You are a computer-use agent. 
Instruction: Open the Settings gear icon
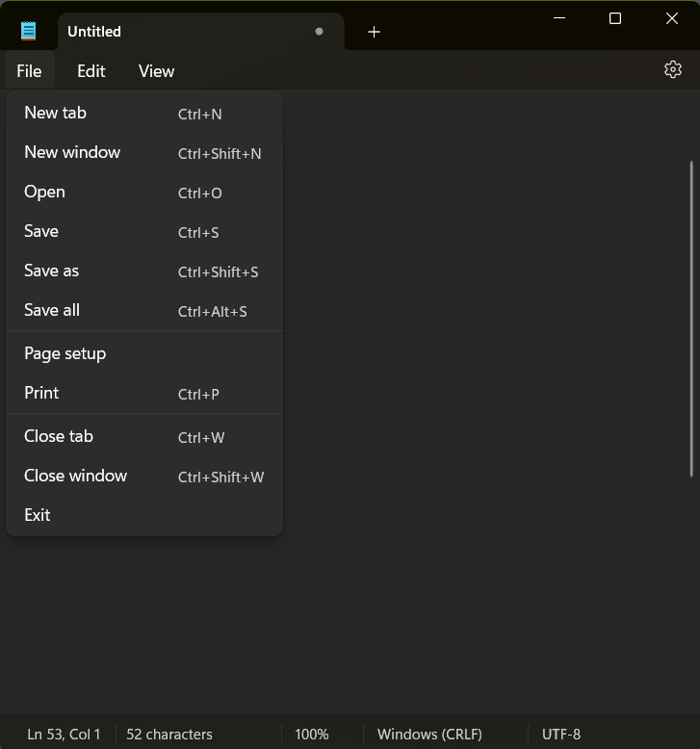[672, 70]
